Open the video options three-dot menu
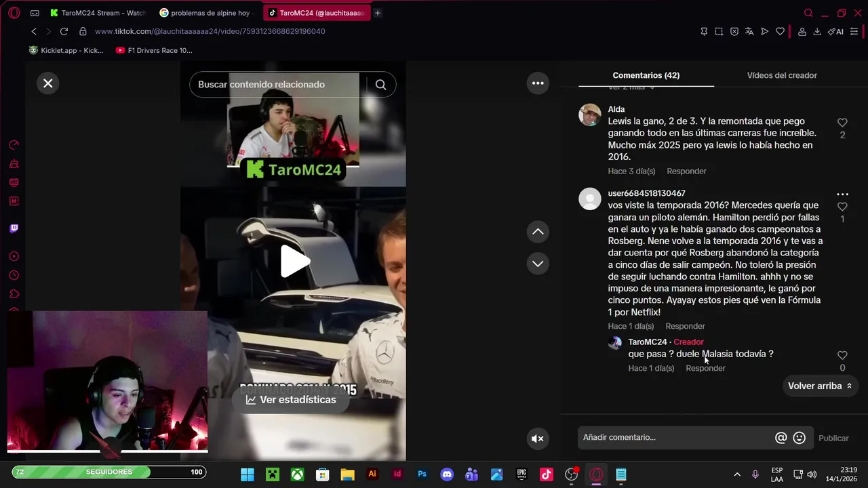This screenshot has height=488, width=868. [538, 83]
